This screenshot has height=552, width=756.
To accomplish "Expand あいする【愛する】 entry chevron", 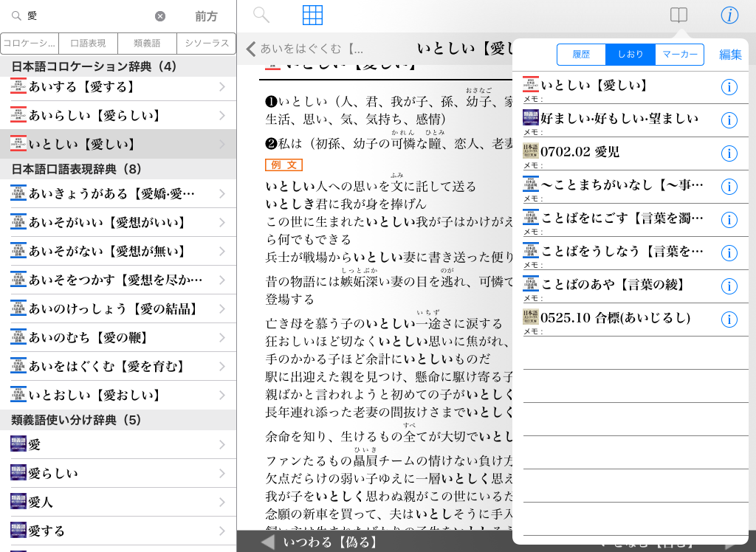I will click(x=222, y=87).
